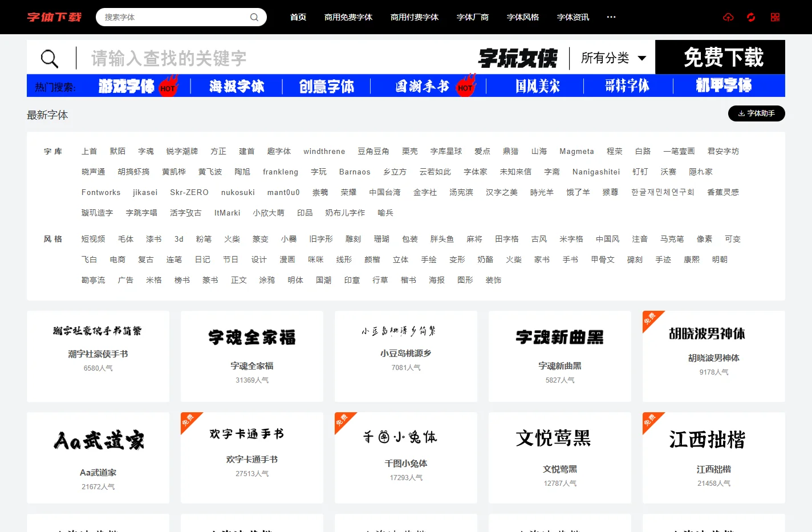Viewport: 812px width, 532px height.
Task: Open the 字魂全家福 font card
Action: [252, 356]
